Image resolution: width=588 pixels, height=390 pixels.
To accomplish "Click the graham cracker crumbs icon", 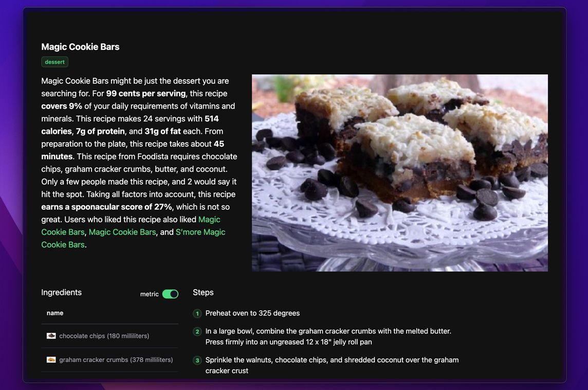I will [51, 360].
